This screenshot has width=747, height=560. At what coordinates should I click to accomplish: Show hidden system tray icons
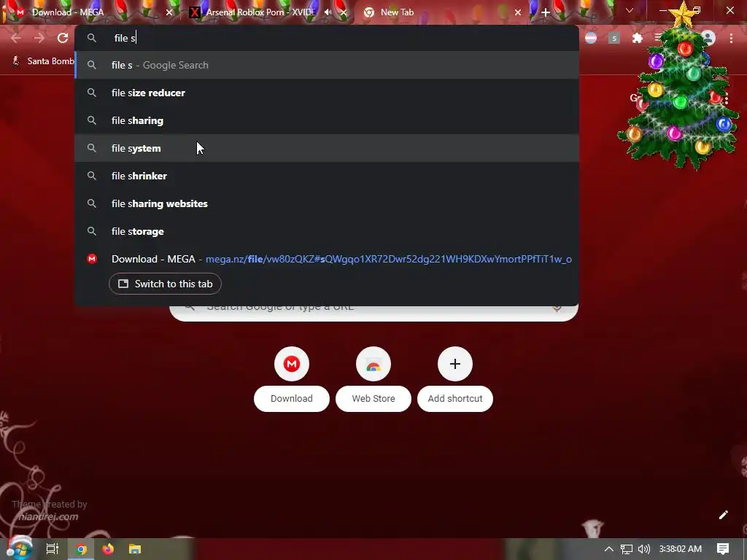point(609,549)
